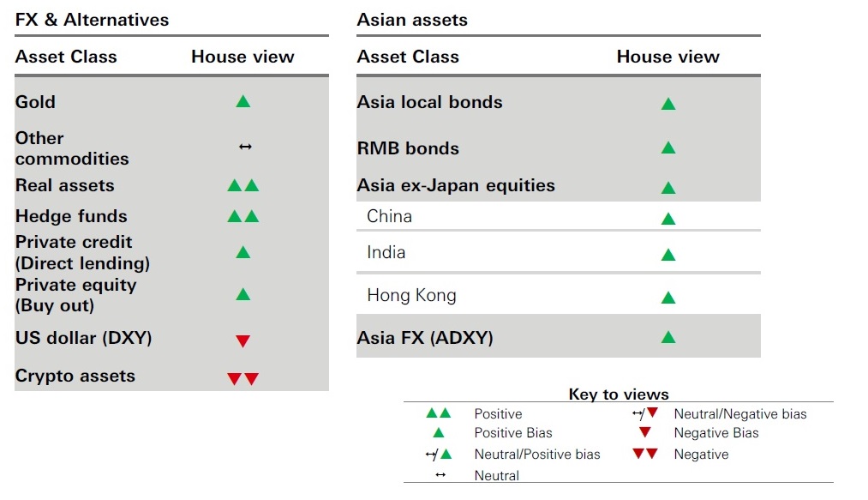Click the Asian assets heading

pos(412,20)
